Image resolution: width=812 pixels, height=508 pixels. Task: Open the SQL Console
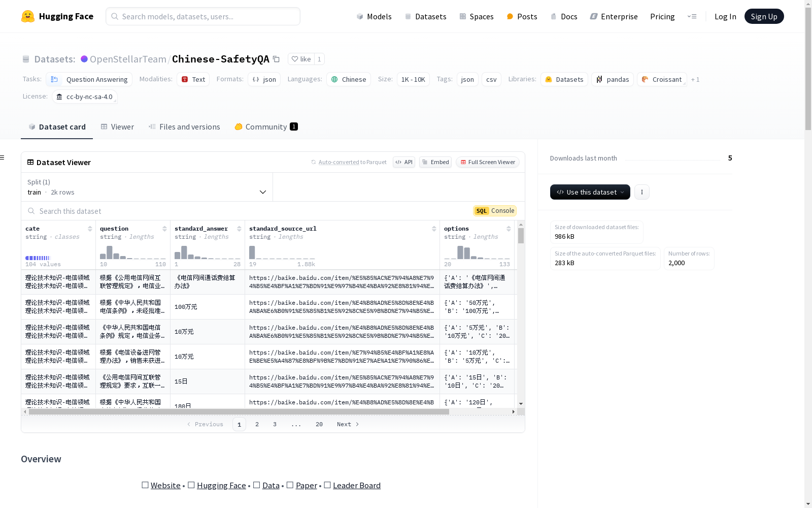tap(495, 211)
